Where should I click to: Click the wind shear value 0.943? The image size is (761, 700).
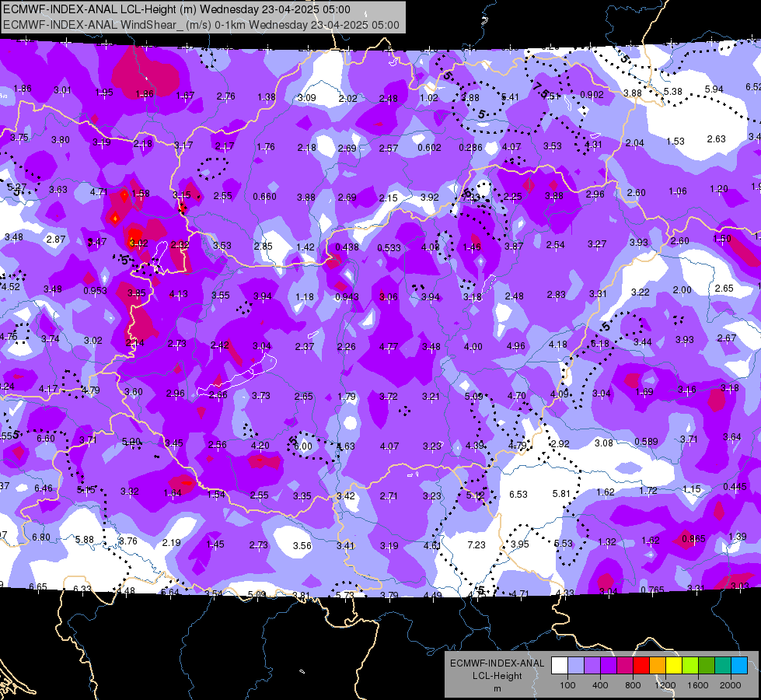(x=347, y=297)
